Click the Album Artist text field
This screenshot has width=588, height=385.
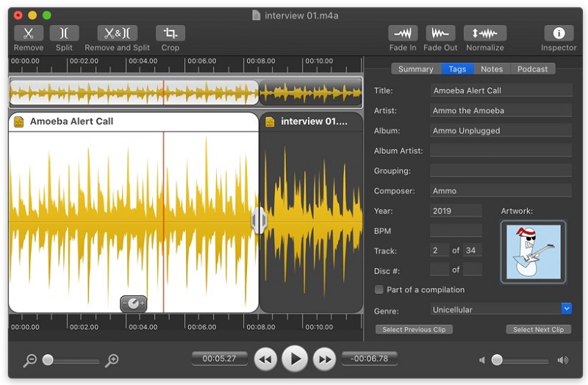coord(501,151)
